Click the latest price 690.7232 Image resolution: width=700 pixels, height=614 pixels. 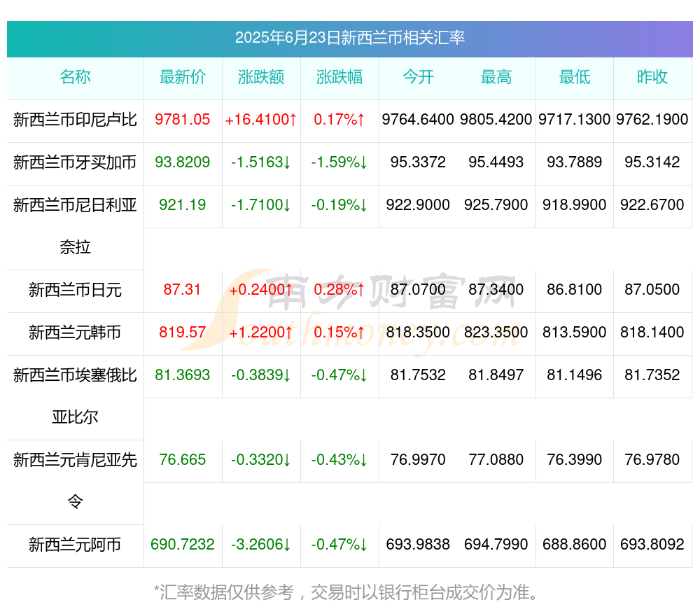pyautogui.click(x=183, y=545)
